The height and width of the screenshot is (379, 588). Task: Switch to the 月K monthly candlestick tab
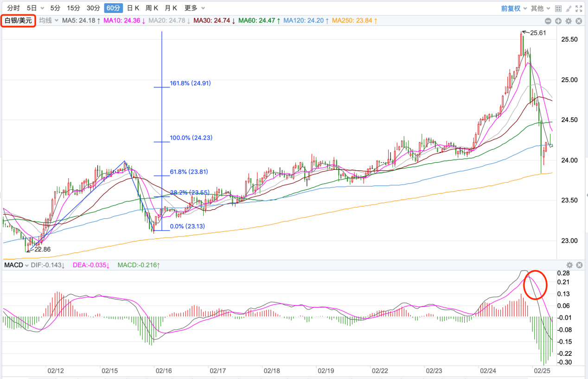171,8
